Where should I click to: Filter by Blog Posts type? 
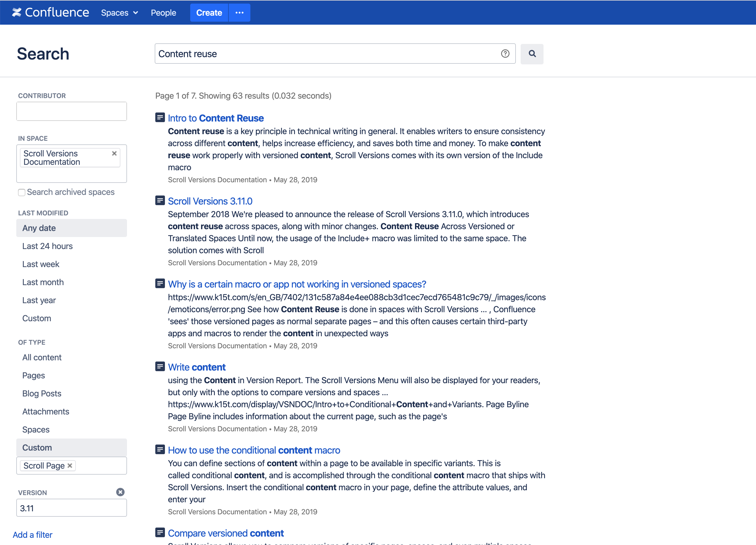point(42,393)
